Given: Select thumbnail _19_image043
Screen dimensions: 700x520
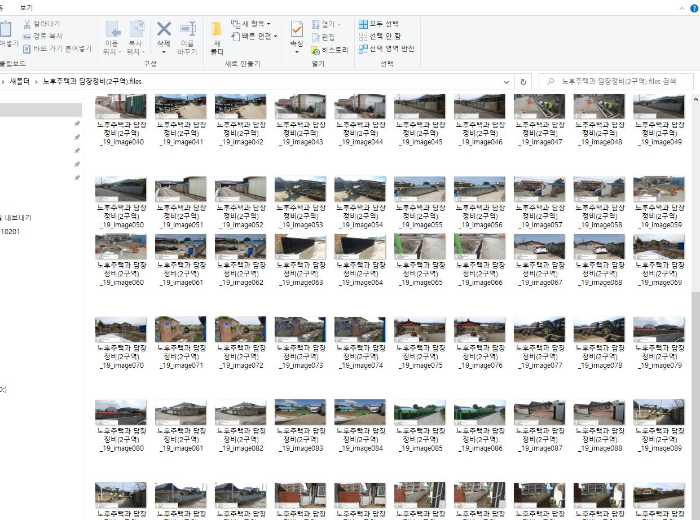Looking at the screenshot, I should click(300, 106).
